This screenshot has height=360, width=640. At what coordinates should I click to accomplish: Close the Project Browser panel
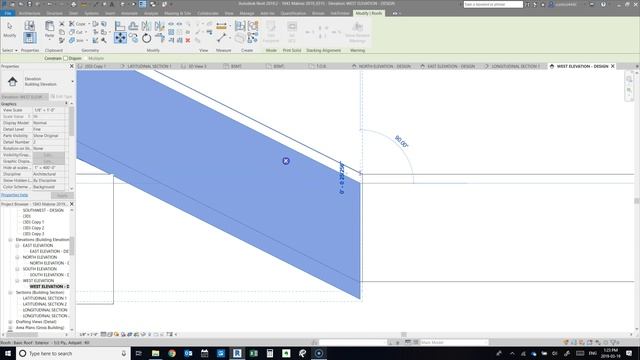tap(72, 204)
